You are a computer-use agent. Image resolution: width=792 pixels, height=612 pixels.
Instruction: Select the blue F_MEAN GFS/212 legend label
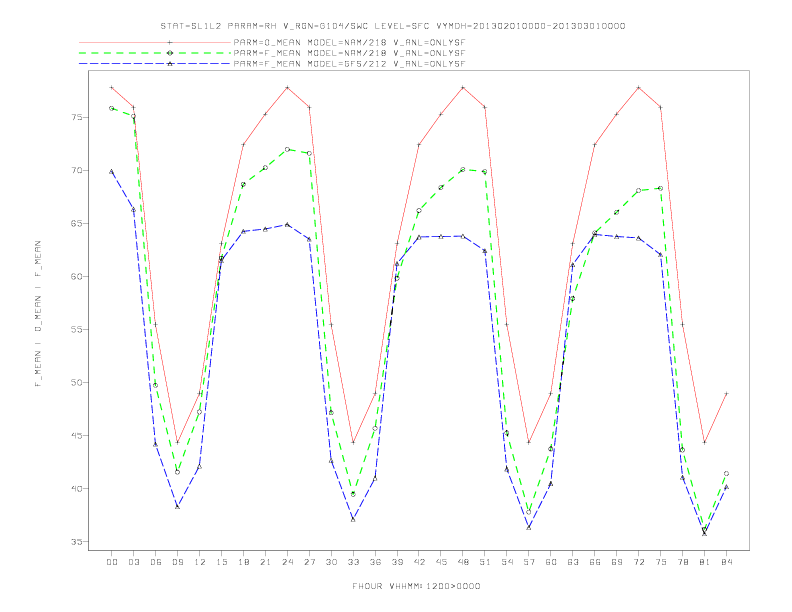click(349, 64)
